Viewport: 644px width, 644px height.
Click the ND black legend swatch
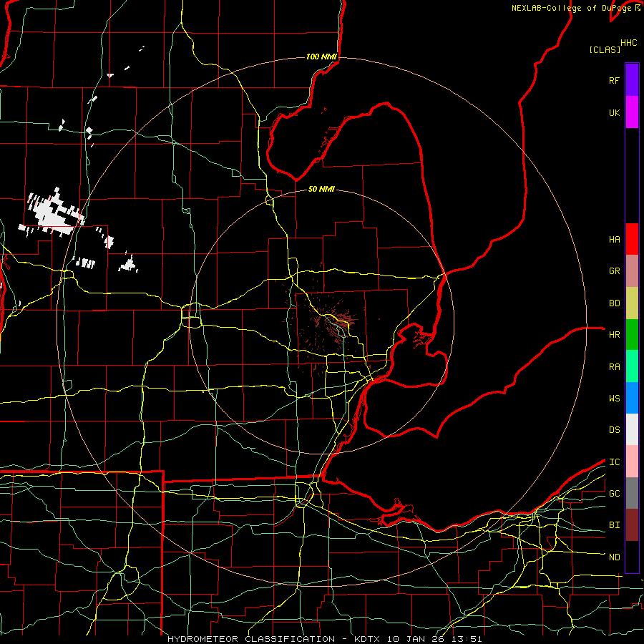(x=632, y=557)
